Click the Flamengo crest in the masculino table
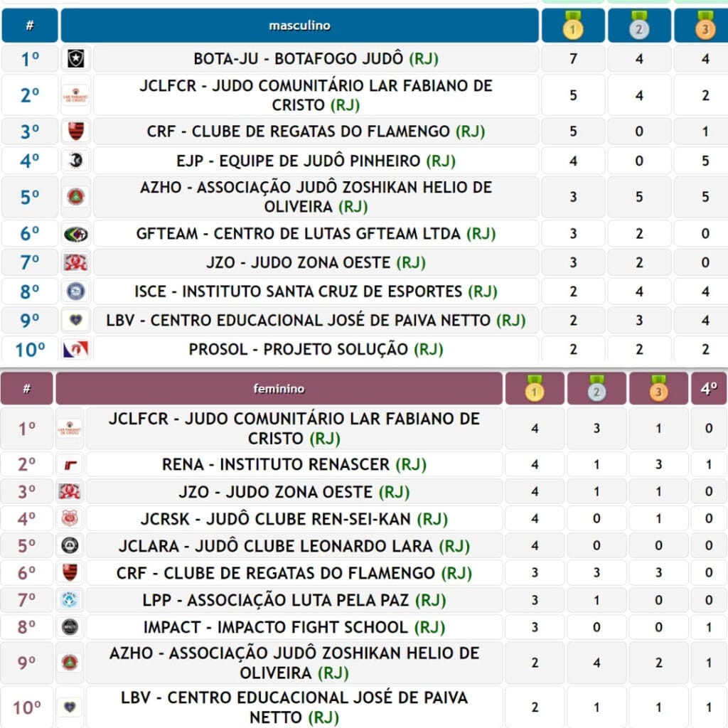This screenshot has width=728, height=728. click(x=75, y=132)
